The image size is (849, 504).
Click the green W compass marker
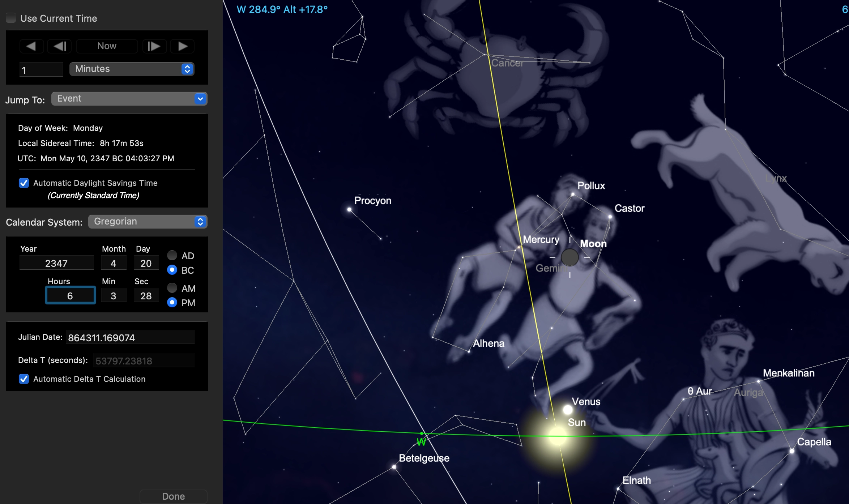coord(421,441)
